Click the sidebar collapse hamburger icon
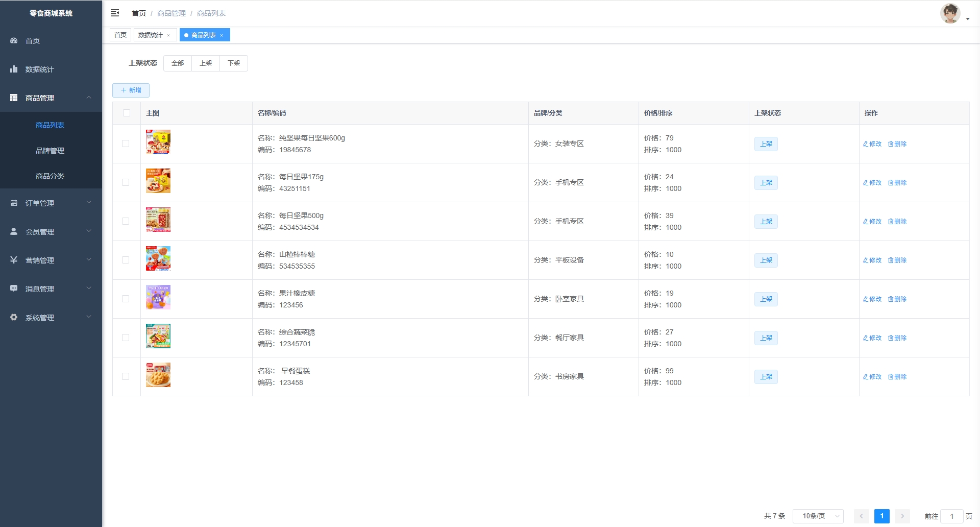Image resolution: width=980 pixels, height=527 pixels. click(115, 13)
